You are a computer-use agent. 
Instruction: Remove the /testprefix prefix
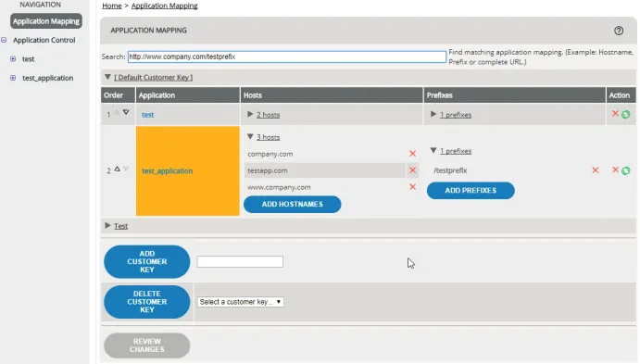tap(596, 170)
